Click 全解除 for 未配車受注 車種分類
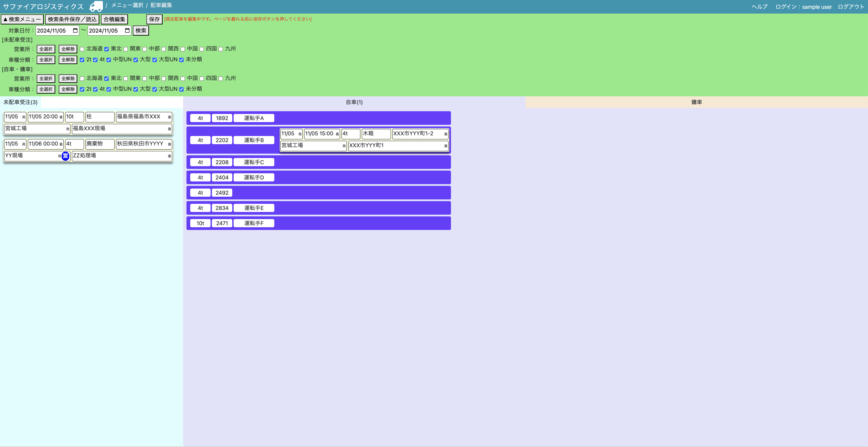868x447 pixels. point(68,60)
